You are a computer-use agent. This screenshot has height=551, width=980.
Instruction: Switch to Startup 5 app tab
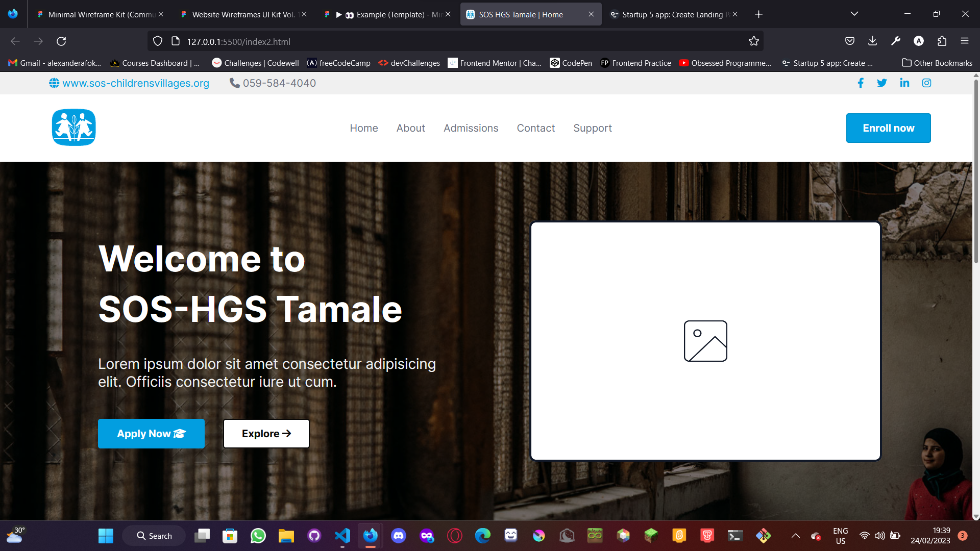tap(672, 14)
